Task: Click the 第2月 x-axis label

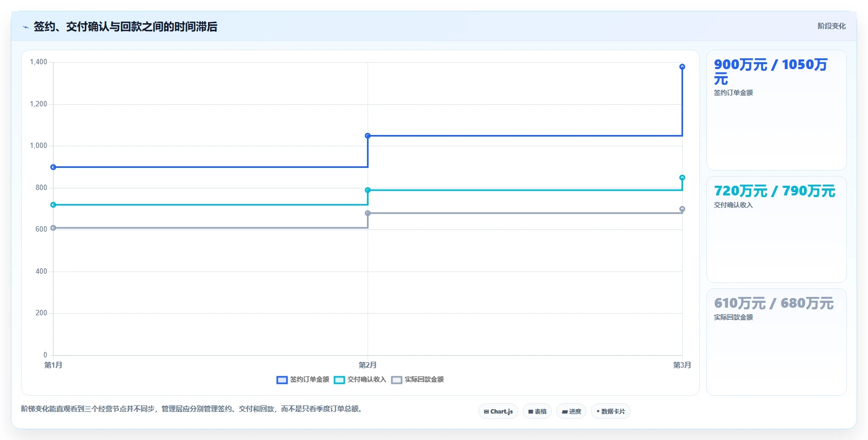Action: tap(368, 365)
